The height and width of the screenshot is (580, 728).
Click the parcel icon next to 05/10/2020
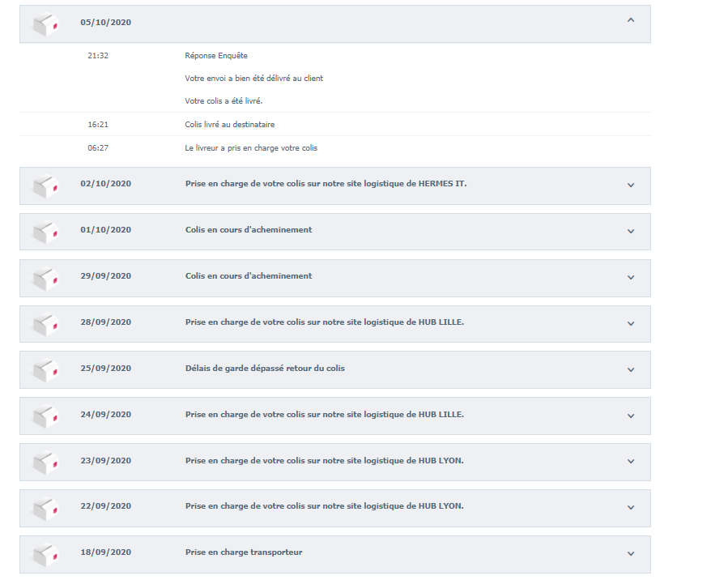tap(45, 24)
